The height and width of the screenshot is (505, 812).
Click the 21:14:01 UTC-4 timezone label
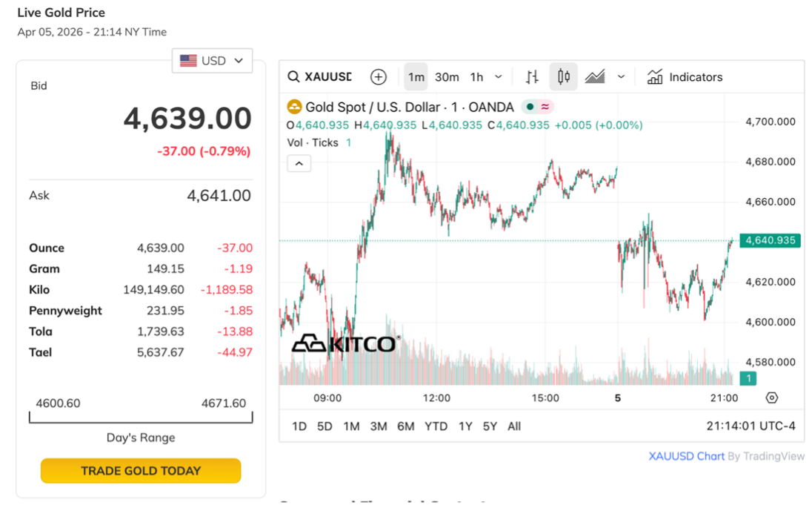click(x=751, y=426)
